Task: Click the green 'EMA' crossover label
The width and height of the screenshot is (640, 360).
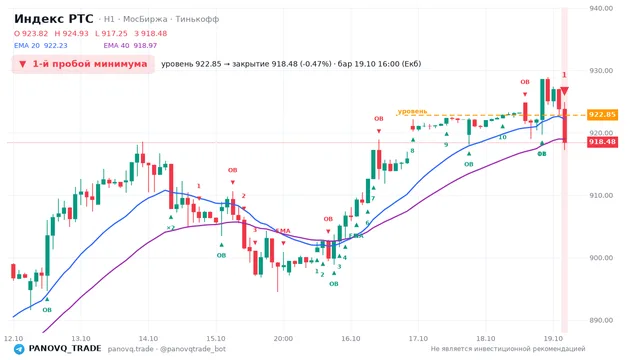Action: 356,236
